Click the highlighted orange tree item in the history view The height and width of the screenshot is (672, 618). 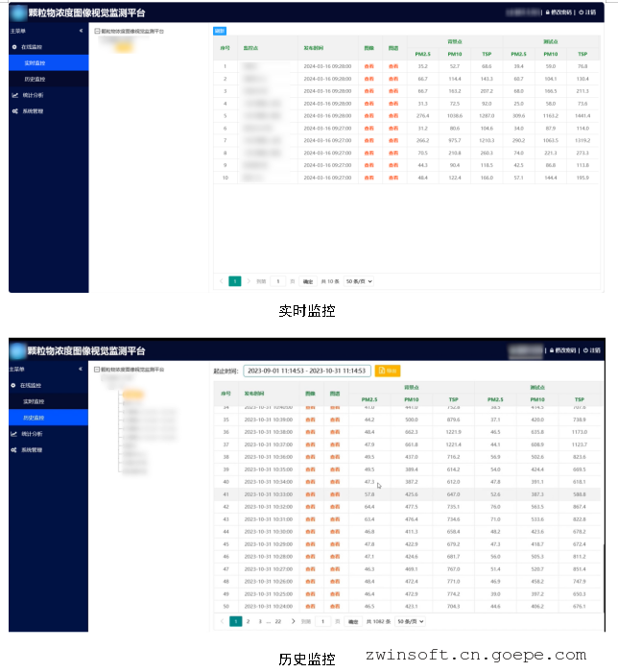(133, 394)
